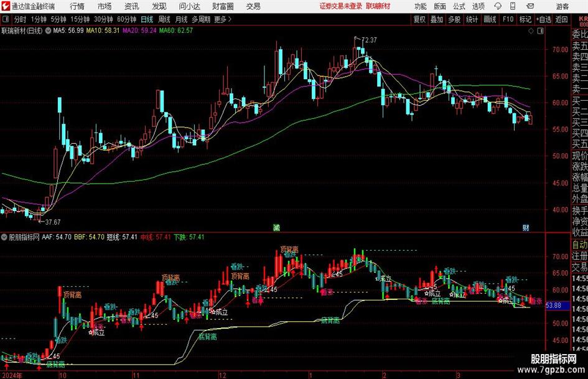Open the 财富圈 menu
588x379 pixels.
pyautogui.click(x=223, y=6)
